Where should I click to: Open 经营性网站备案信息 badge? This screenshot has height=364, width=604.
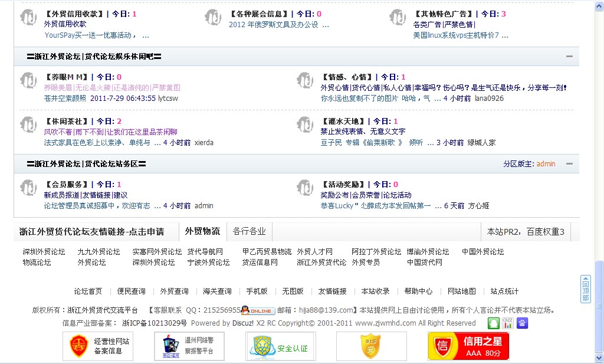click(x=98, y=346)
